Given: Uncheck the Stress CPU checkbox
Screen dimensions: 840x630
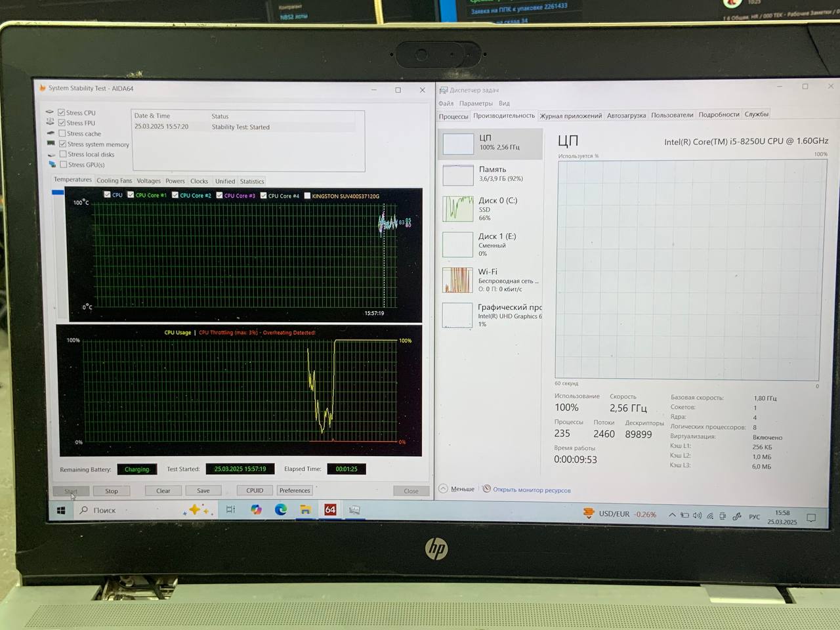Looking at the screenshot, I should pyautogui.click(x=62, y=112).
